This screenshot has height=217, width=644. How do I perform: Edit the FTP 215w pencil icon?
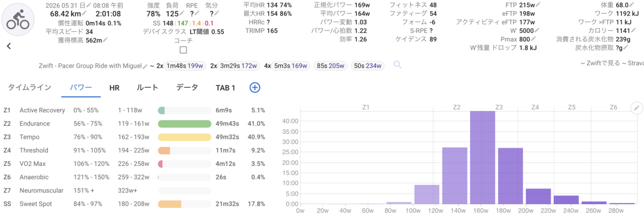(x=539, y=5)
